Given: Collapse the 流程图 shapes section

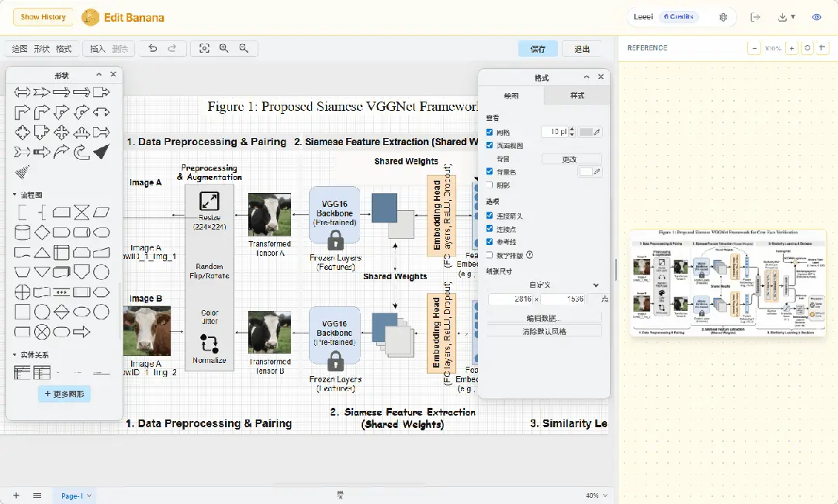Looking at the screenshot, I should (x=15, y=195).
